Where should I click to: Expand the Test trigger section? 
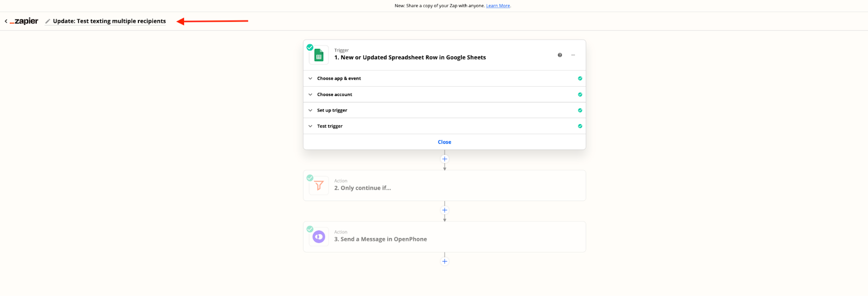tap(444, 126)
